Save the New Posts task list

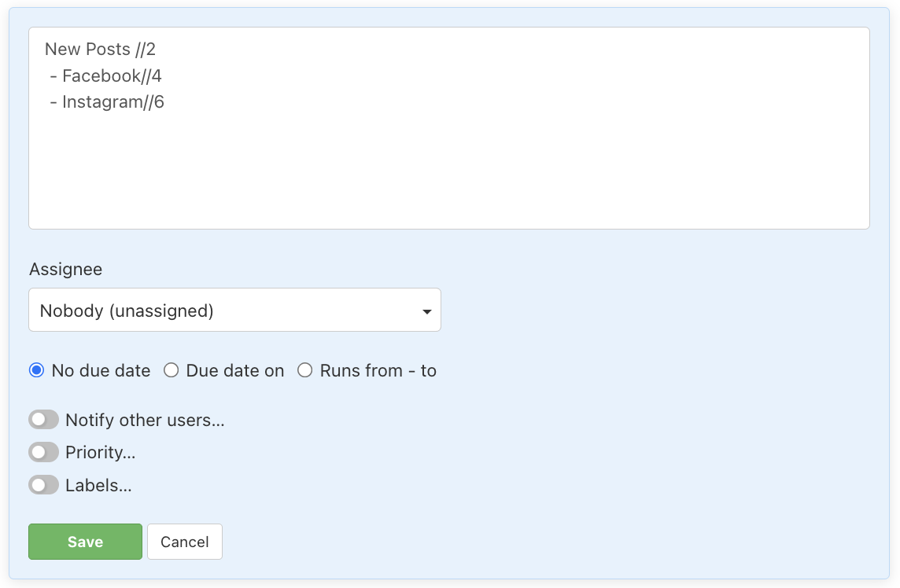pyautogui.click(x=85, y=542)
